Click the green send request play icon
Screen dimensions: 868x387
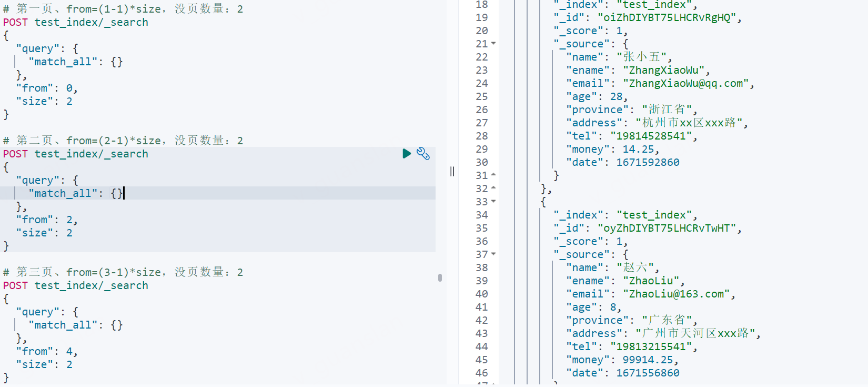(x=406, y=154)
